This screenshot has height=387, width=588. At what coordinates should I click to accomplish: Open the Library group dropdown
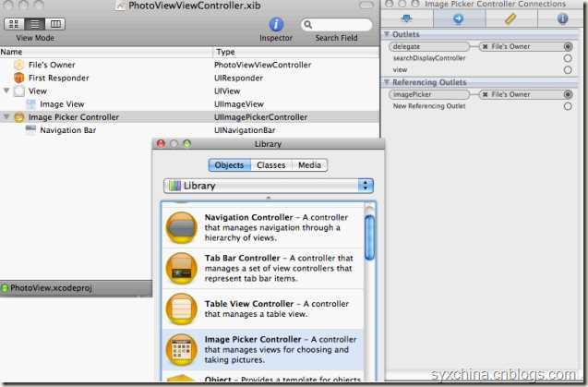[x=269, y=186]
